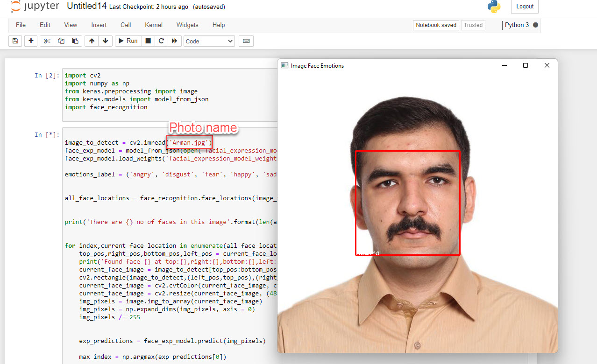Click the Jupyter logo

click(x=34, y=7)
